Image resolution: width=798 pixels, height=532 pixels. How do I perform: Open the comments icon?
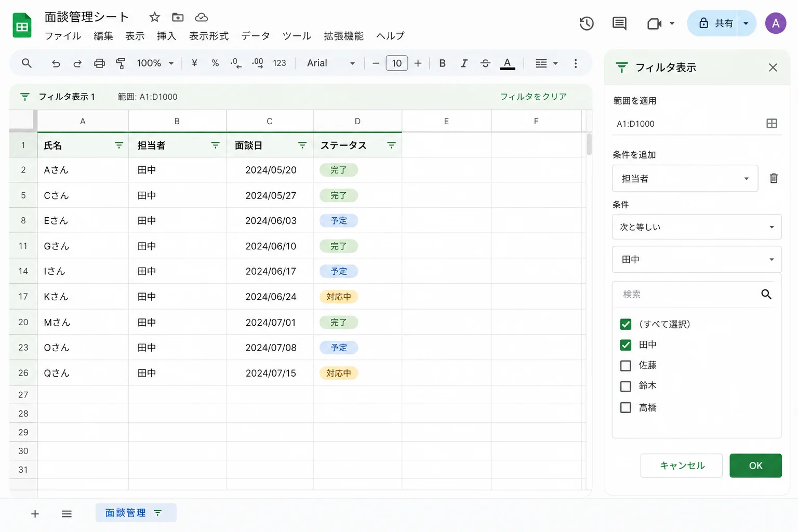(619, 23)
